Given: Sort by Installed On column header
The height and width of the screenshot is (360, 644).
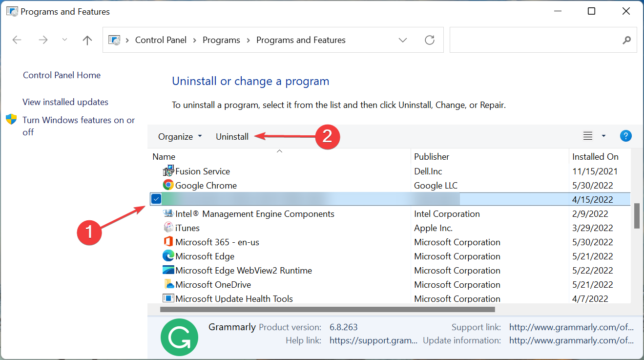Looking at the screenshot, I should 595,157.
